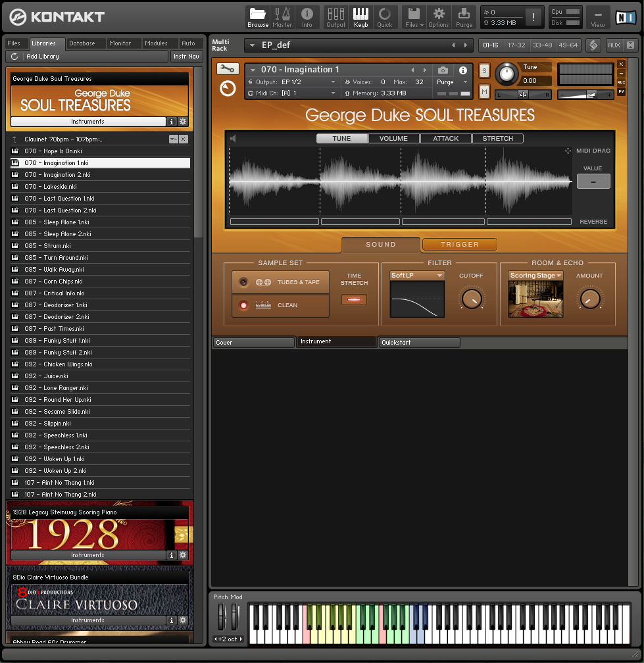This screenshot has height=663, width=644.
Task: Toggle the on-screen Keyb keyboard
Action: 360,17
